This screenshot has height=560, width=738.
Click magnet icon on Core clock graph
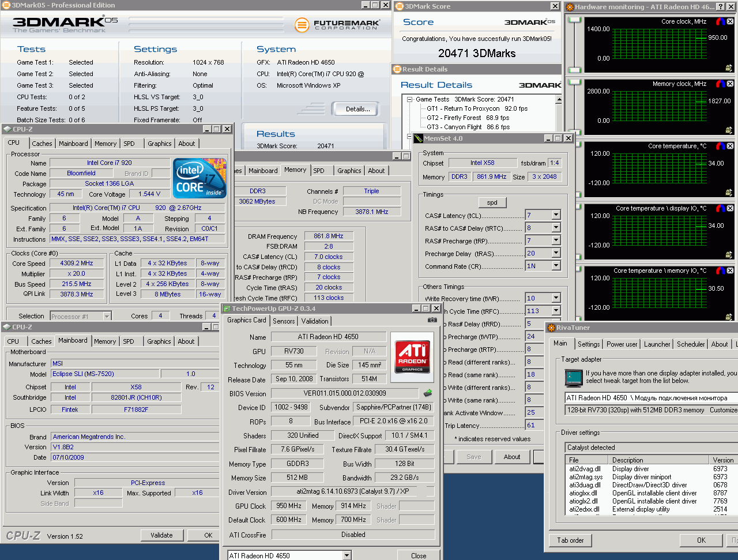720,21
